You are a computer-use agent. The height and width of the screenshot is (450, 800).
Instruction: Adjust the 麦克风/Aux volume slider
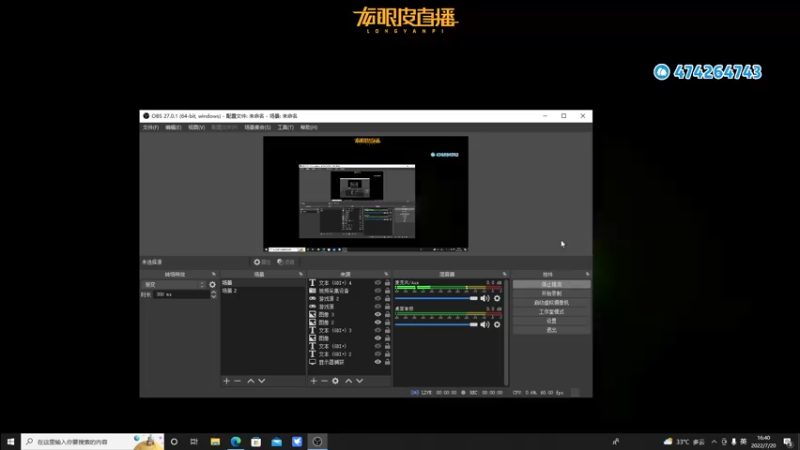point(436,298)
